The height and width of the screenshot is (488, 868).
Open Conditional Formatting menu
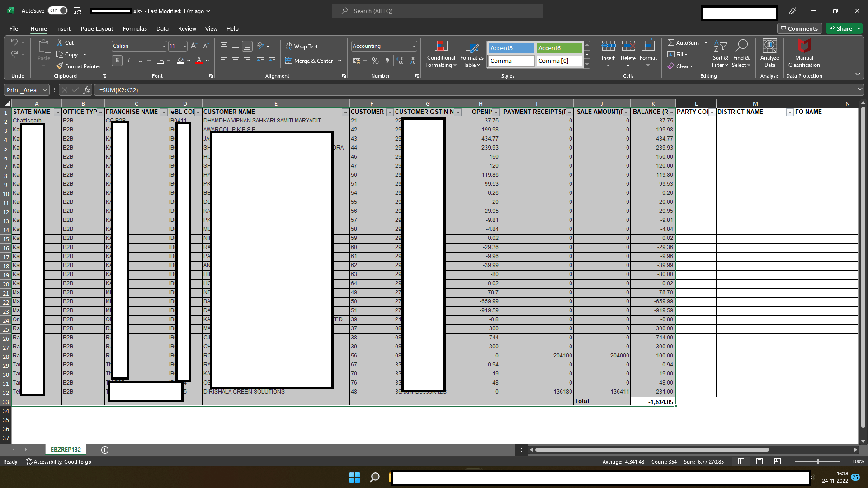(441, 54)
